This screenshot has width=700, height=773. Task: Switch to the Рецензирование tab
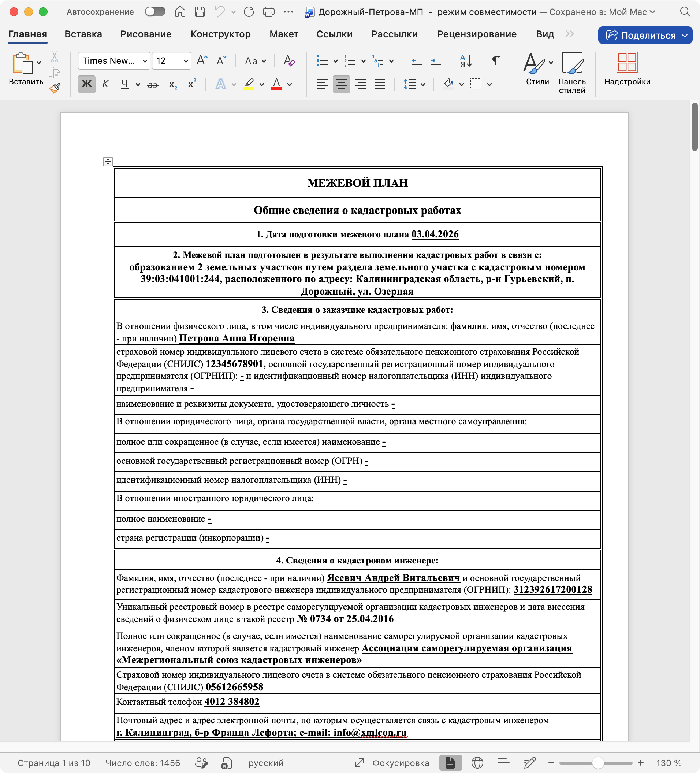[477, 34]
